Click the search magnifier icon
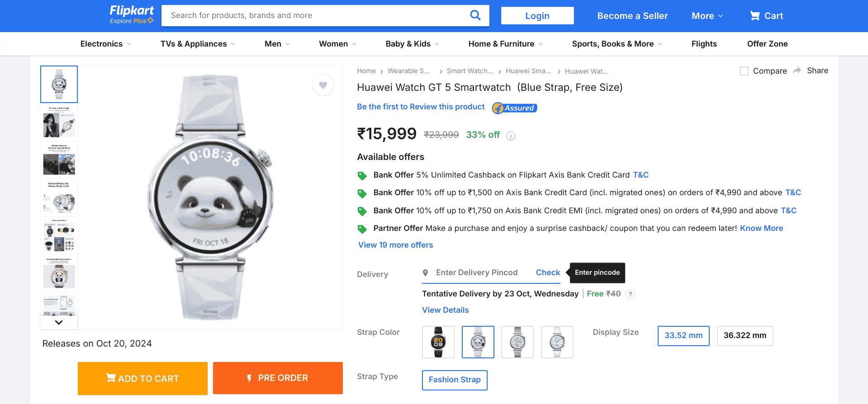 coord(475,15)
